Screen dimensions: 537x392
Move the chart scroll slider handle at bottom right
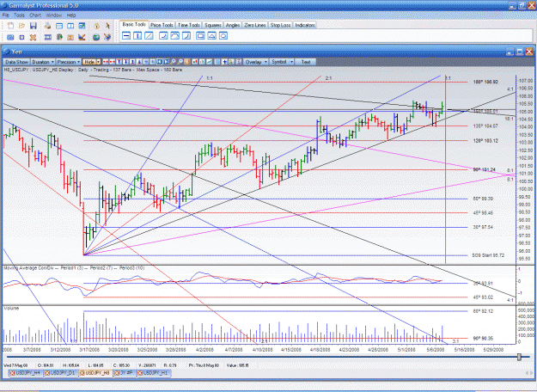click(x=519, y=357)
